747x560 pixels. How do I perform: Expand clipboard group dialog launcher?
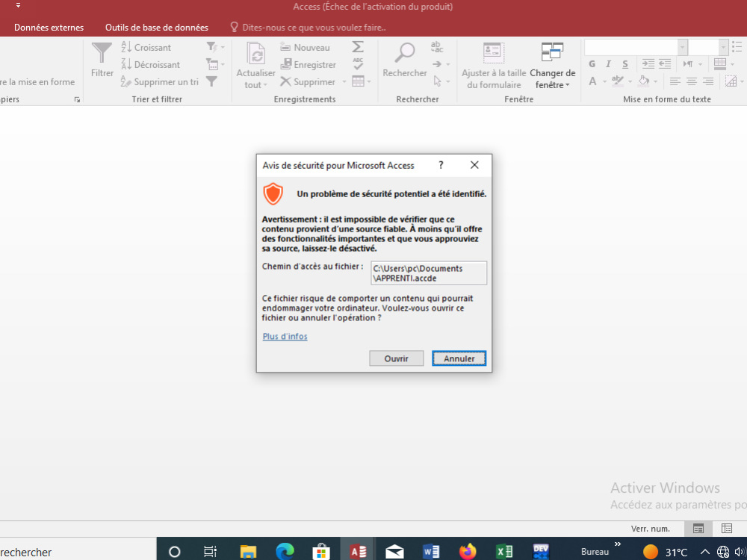[77, 99]
